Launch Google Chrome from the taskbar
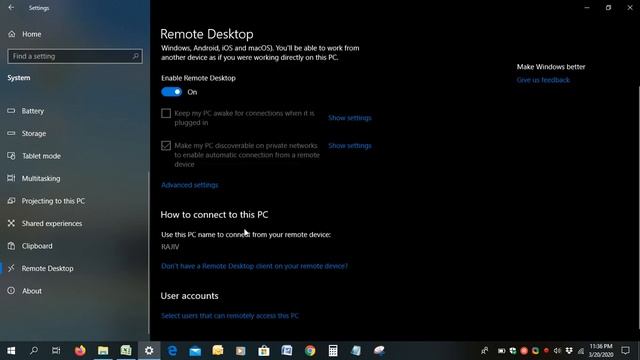640x360 pixels. tap(310, 351)
